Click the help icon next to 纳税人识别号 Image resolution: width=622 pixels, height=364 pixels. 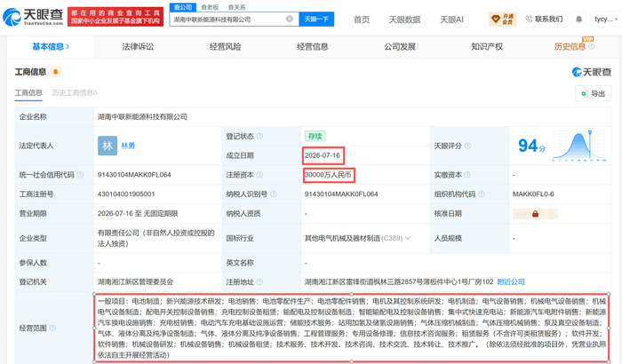(274, 194)
